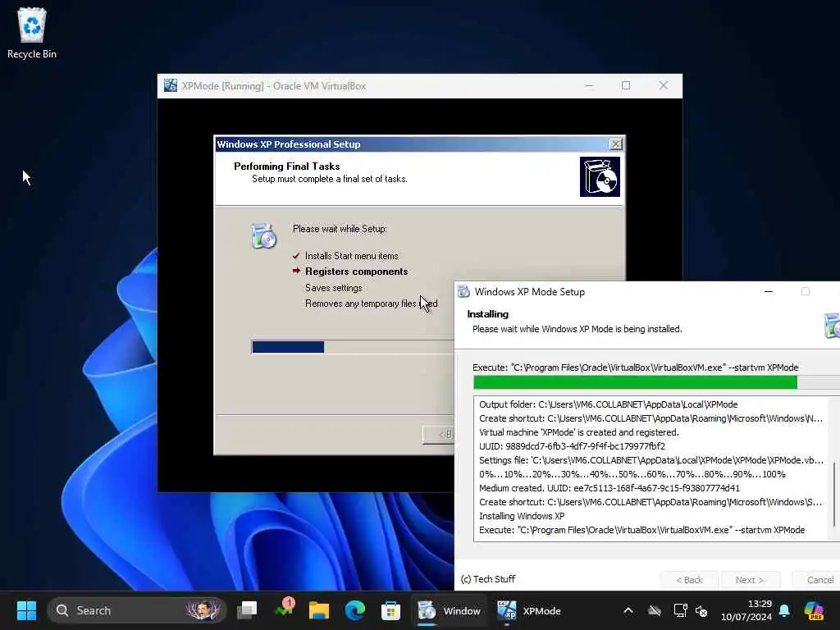Click the '(c) Tech Stuff' label

(x=488, y=579)
